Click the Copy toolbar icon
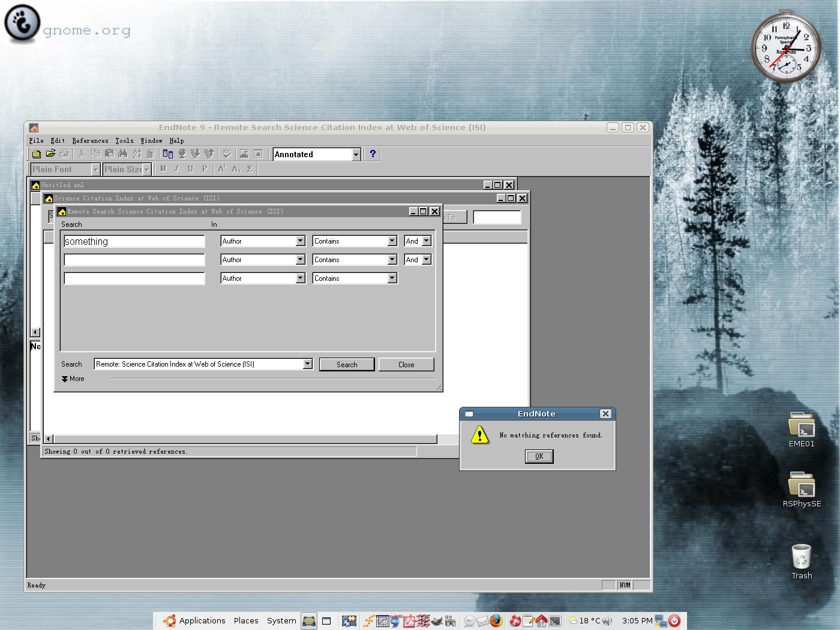Viewport: 840px width, 630px height. (95, 154)
